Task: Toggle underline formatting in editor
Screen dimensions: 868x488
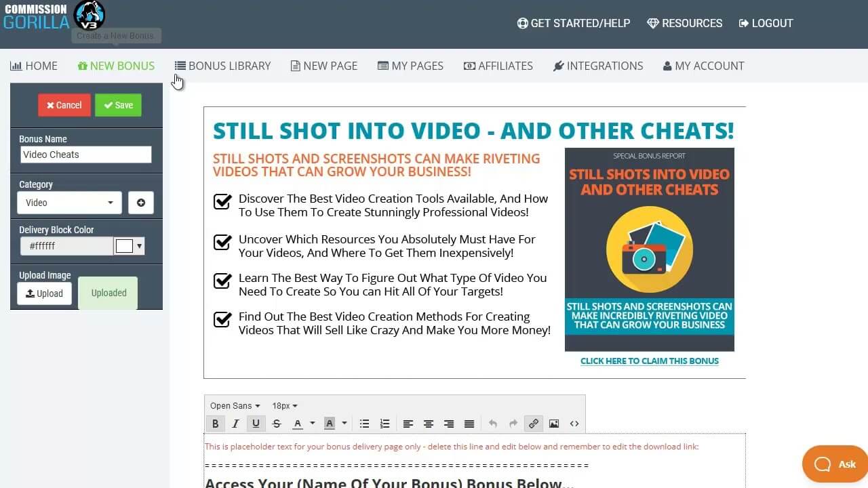Action: click(256, 424)
